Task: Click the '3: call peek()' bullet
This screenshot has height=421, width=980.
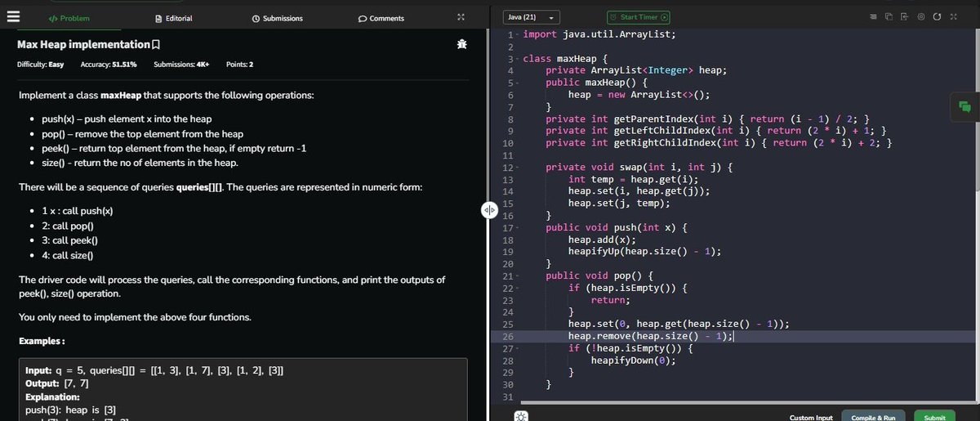Action: click(70, 240)
